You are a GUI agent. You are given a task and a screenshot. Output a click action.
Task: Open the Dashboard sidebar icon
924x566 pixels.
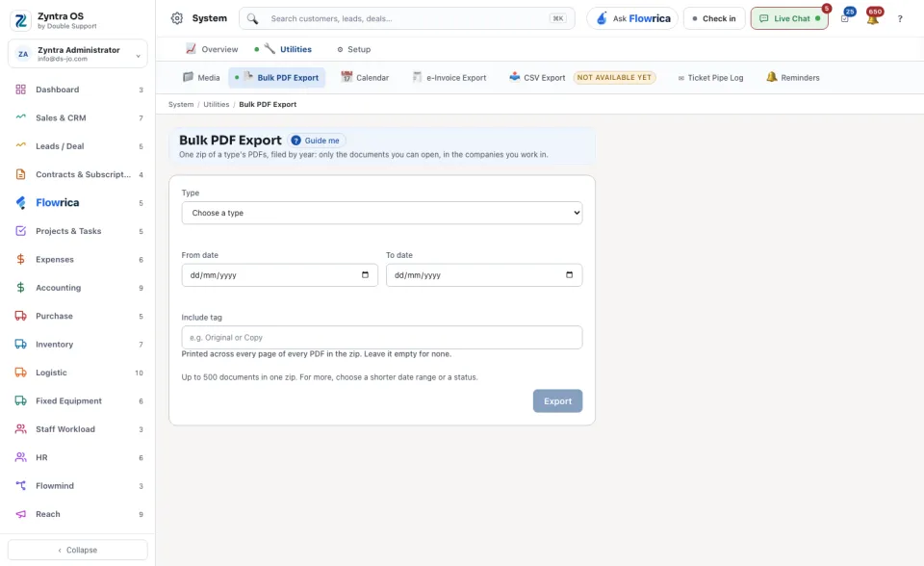tap(20, 90)
